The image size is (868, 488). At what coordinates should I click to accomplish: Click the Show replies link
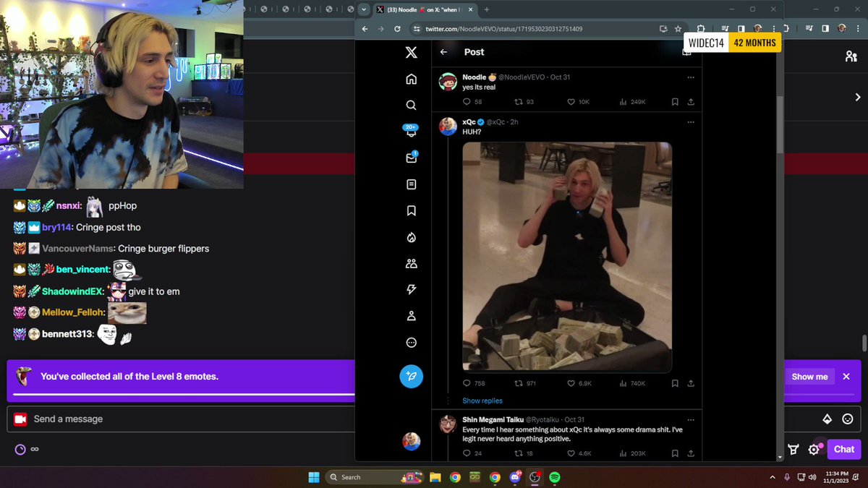pos(482,401)
